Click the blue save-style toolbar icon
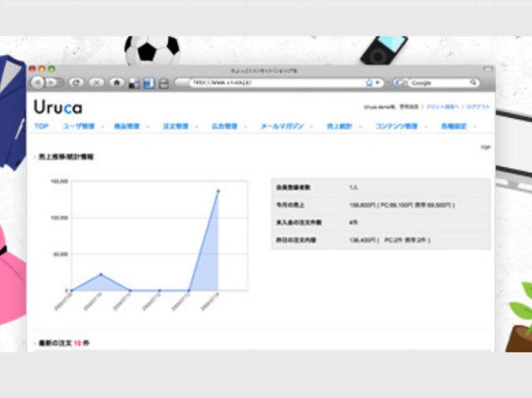 (x=149, y=83)
